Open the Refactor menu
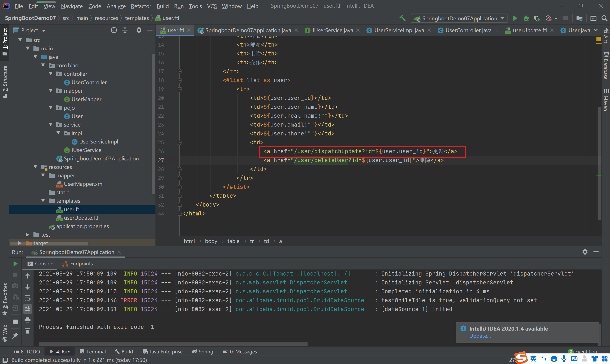 pyautogui.click(x=141, y=6)
